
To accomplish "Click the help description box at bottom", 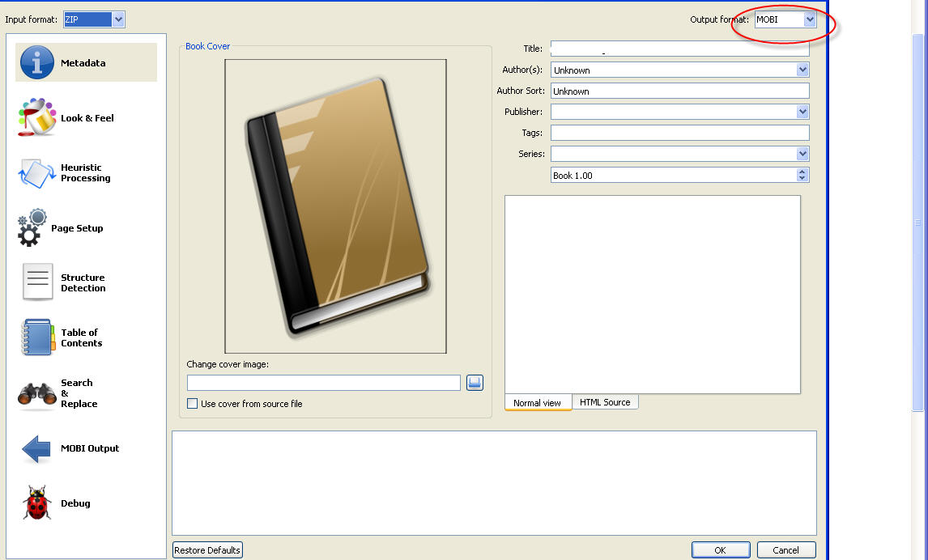I will [x=494, y=483].
